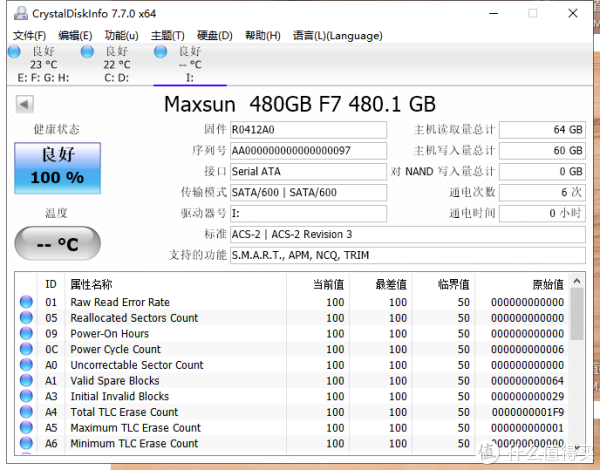Click raw value 000000000064
Image resolution: width=600 pixels, height=470 pixels.
pyautogui.click(x=527, y=380)
